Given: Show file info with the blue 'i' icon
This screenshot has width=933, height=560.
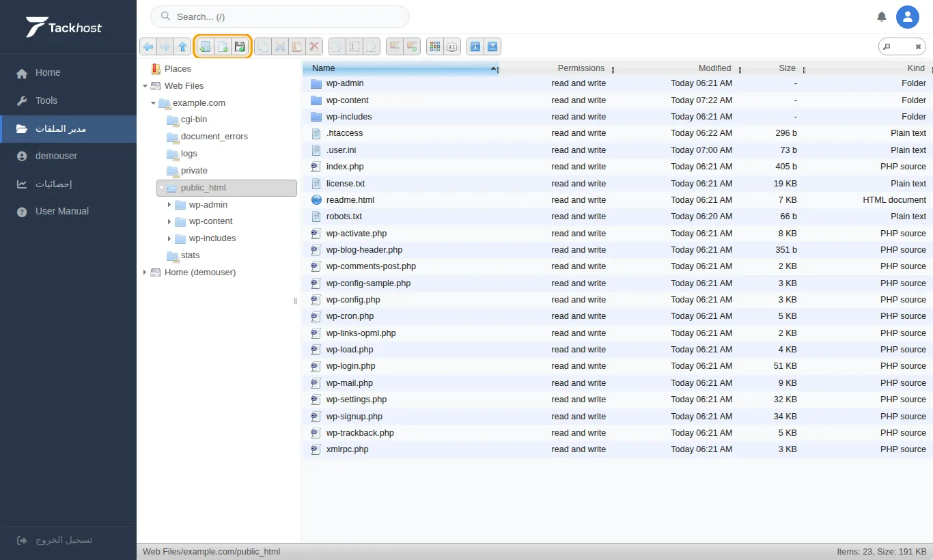Looking at the screenshot, I should coord(475,46).
